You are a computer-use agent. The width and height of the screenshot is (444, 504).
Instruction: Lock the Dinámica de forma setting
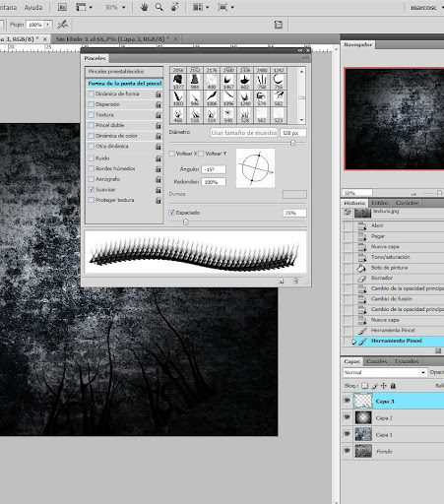point(159,94)
